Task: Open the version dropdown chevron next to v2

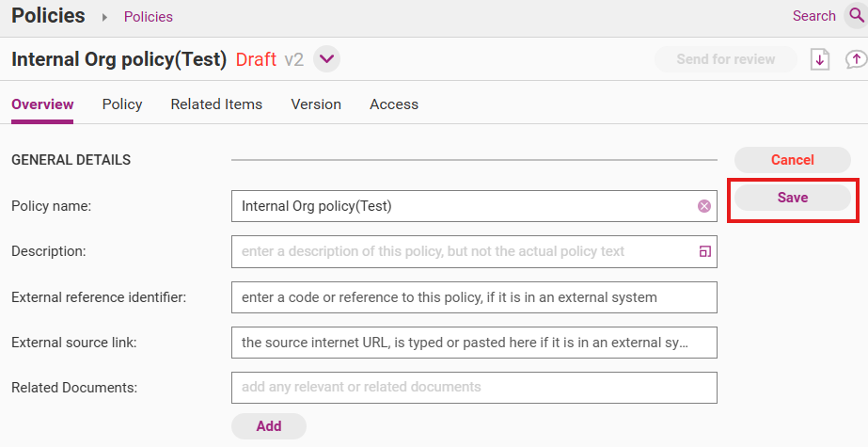Action: point(326,59)
